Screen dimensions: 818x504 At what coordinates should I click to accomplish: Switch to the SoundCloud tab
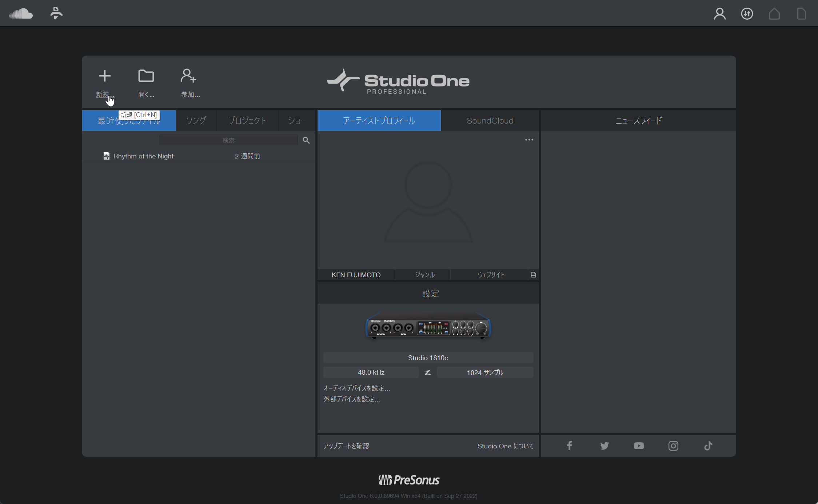pos(490,121)
